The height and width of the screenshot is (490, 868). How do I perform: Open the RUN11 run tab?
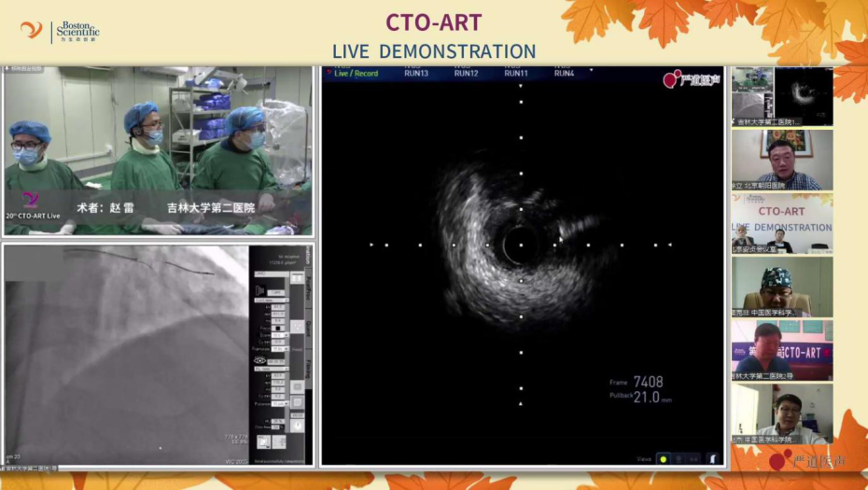516,73
